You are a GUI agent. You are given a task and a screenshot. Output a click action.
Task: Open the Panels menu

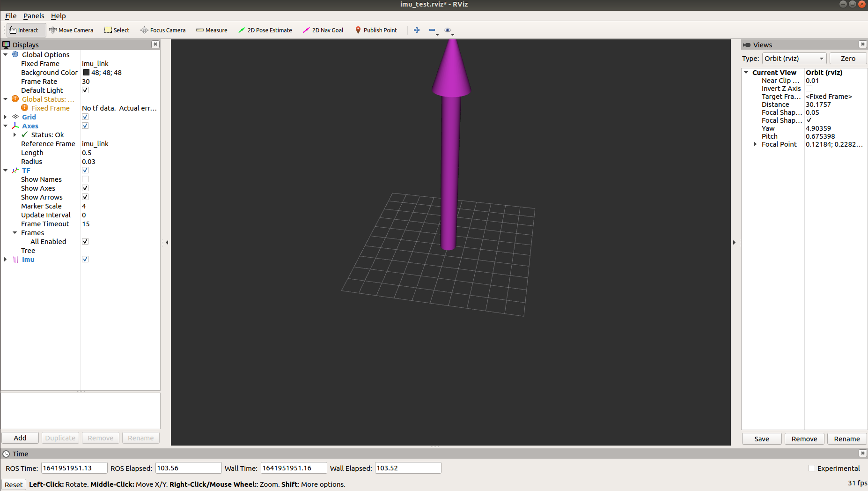(x=34, y=16)
